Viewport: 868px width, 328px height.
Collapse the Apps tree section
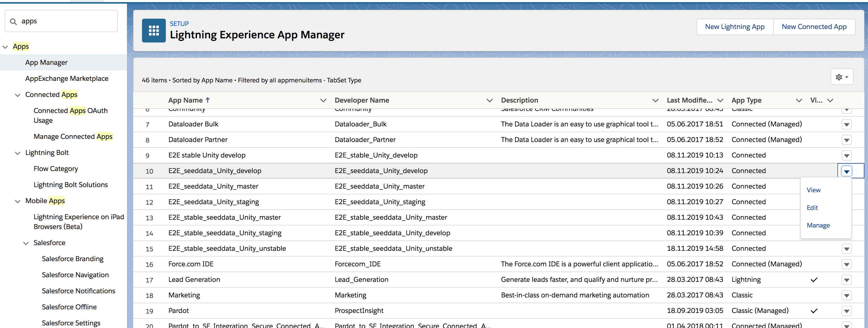pyautogui.click(x=5, y=47)
